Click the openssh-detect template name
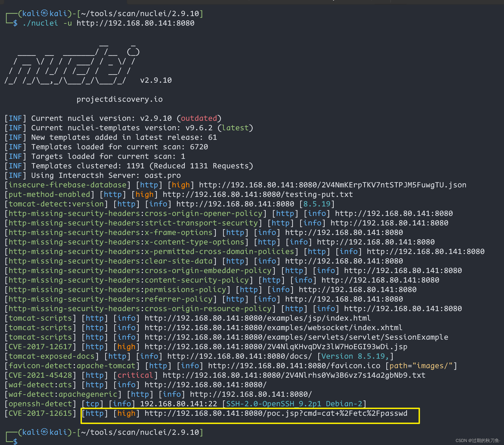Screen dimensions: 504x445 [40, 404]
